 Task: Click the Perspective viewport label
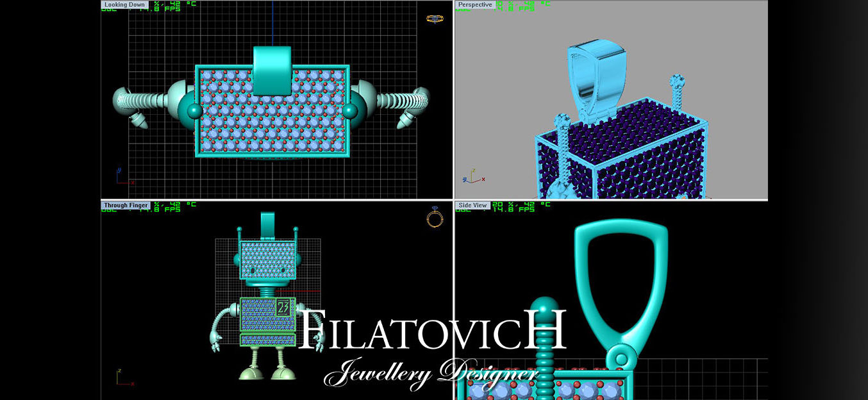pyautogui.click(x=475, y=4)
